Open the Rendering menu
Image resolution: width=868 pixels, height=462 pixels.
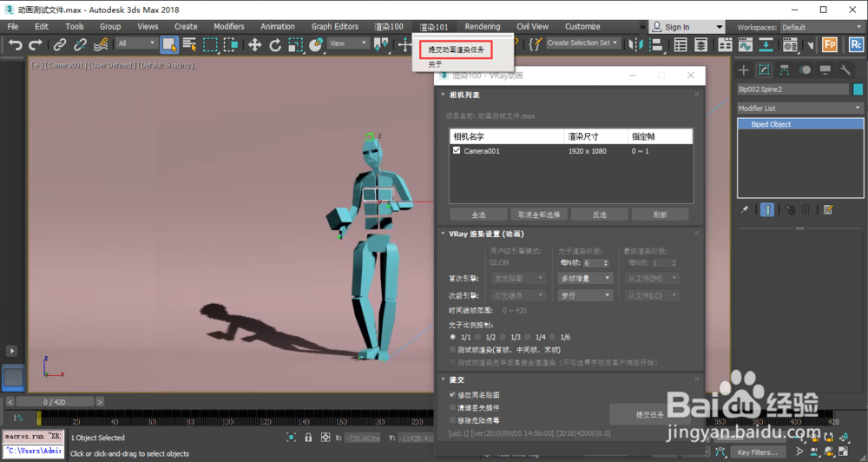(x=482, y=27)
